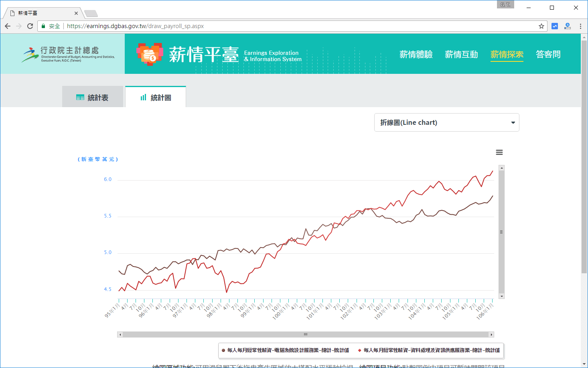The width and height of the screenshot is (588, 368).
Task: Open the 折線圖(Line chart) dropdown
Action: (446, 122)
